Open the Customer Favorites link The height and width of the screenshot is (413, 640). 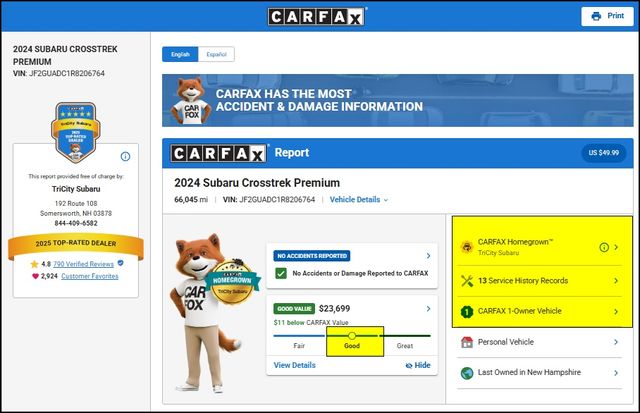(x=90, y=276)
